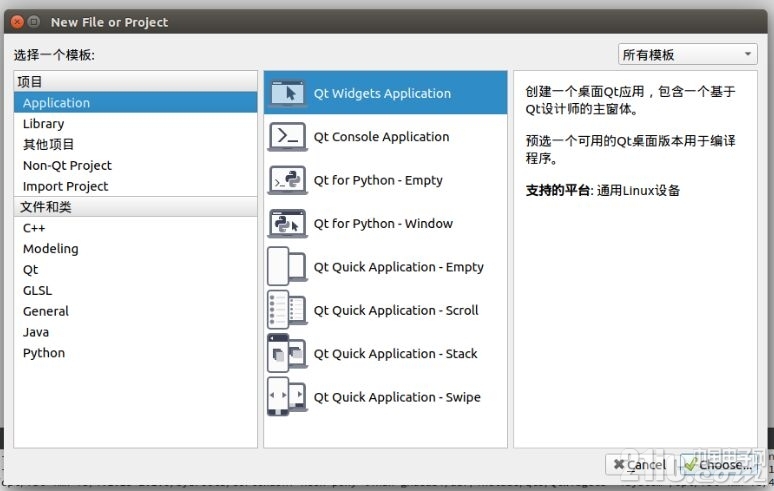Click the Qt Quick Application - Scroll icon

point(287,310)
